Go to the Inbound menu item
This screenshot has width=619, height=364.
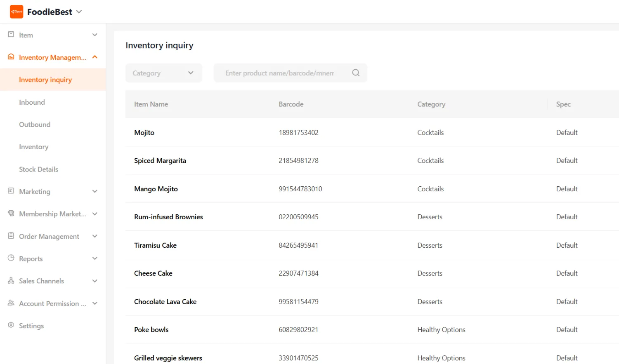click(32, 102)
